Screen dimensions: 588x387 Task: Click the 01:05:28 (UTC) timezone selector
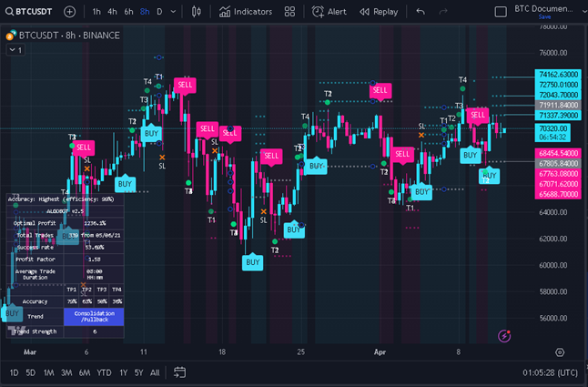click(550, 372)
